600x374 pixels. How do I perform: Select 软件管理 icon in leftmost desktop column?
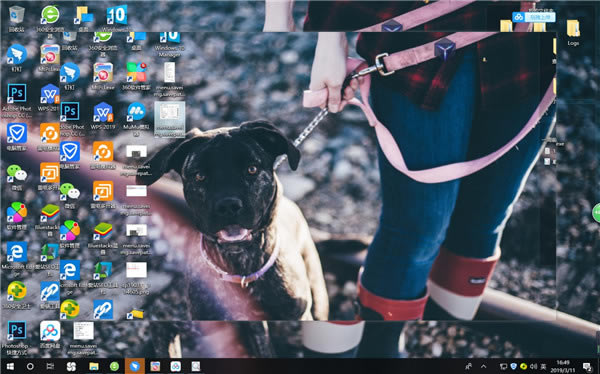click(x=17, y=216)
